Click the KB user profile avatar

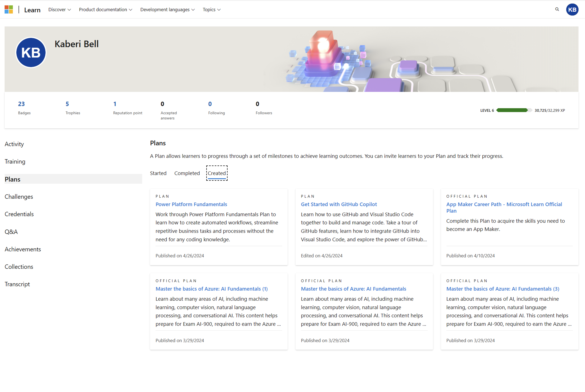pyautogui.click(x=573, y=9)
